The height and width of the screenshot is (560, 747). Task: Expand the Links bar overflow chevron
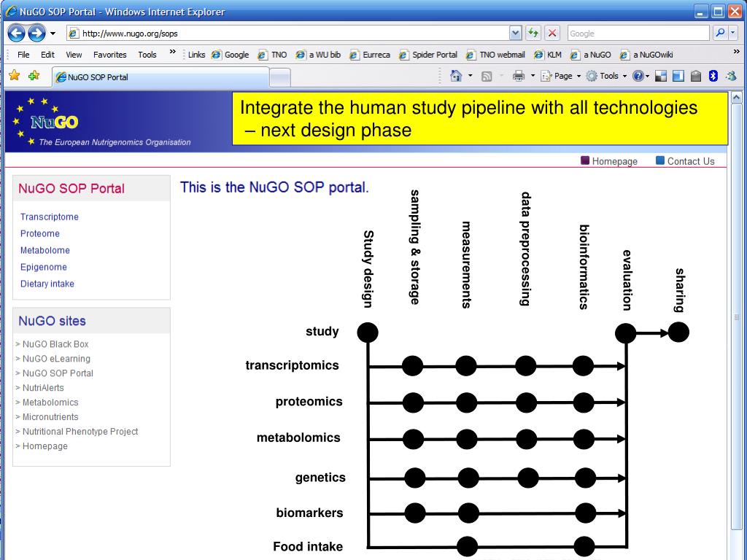pyautogui.click(x=737, y=52)
